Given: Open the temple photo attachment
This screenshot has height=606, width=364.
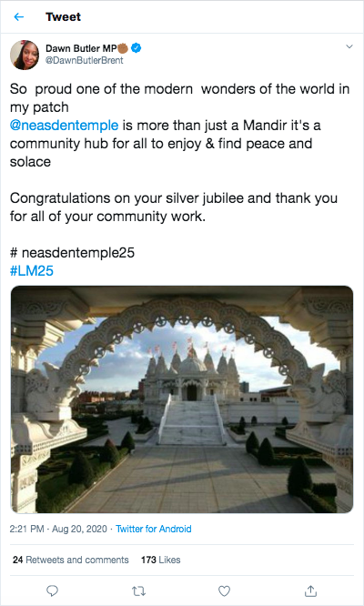Looking at the screenshot, I should click(182, 399).
